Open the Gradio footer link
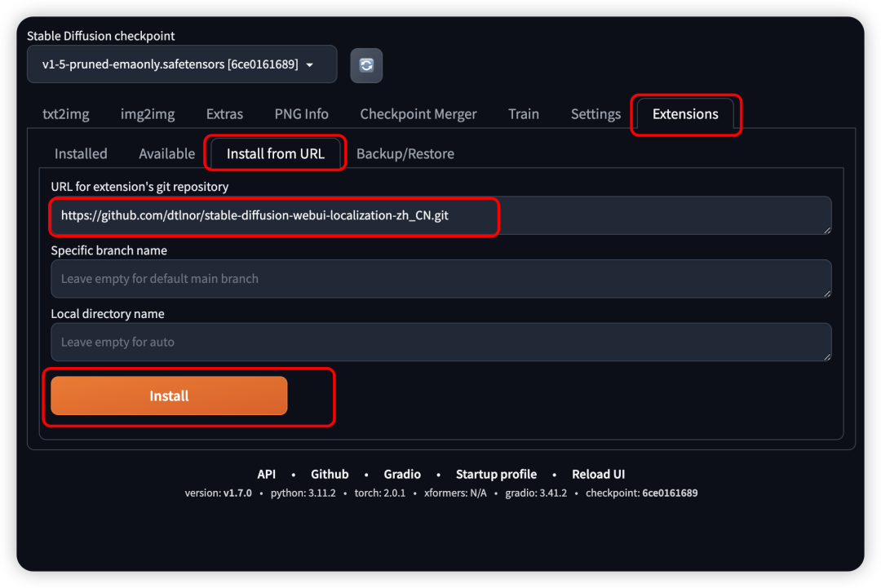This screenshot has width=881, height=588. [x=402, y=474]
